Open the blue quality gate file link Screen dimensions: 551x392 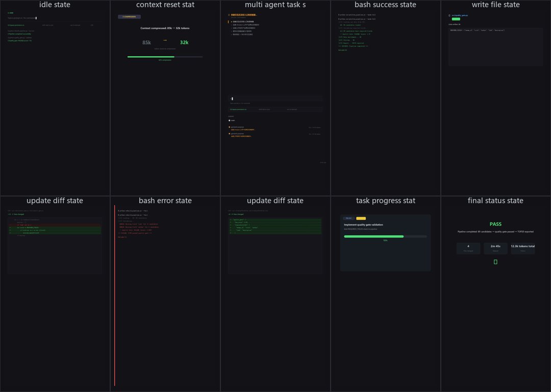tap(460, 15)
